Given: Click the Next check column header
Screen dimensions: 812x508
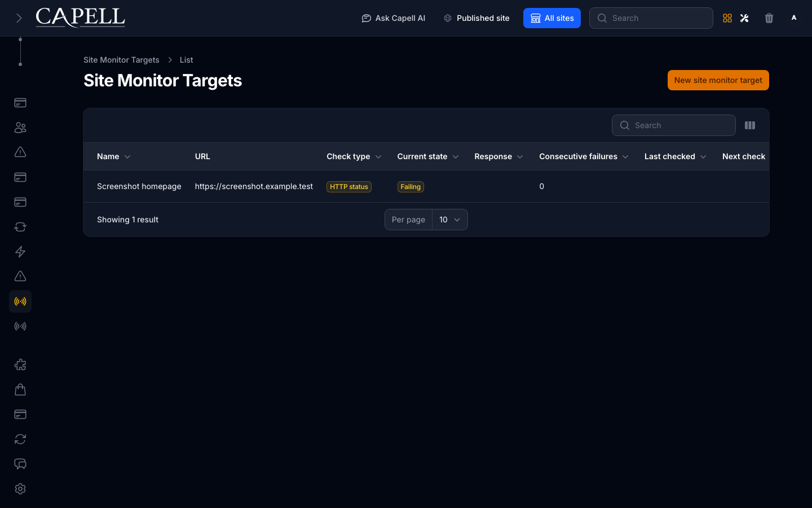Looking at the screenshot, I should 744,156.
